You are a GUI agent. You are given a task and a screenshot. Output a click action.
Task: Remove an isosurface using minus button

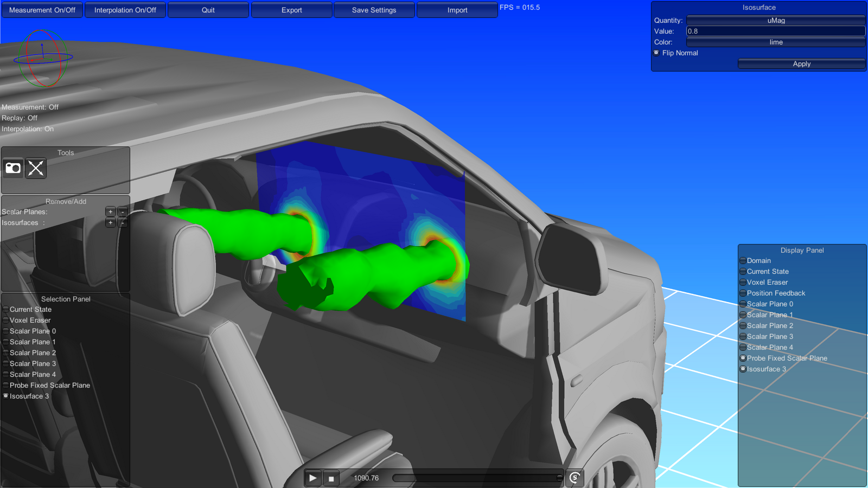[123, 223]
